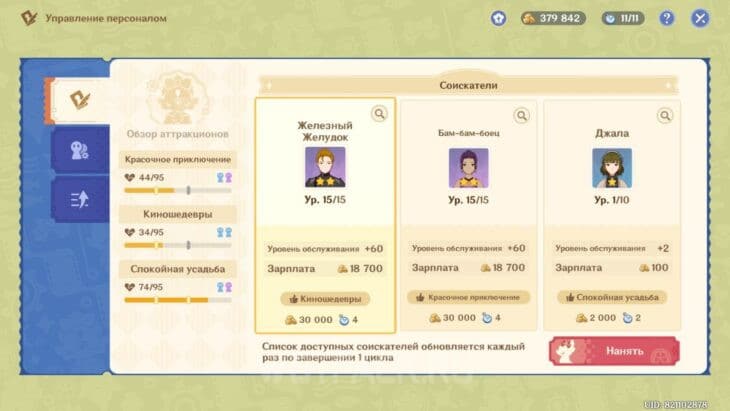Screen dimensions: 730x411
Task: Click the staff count 11/11 indicator
Action: [x=623, y=18]
